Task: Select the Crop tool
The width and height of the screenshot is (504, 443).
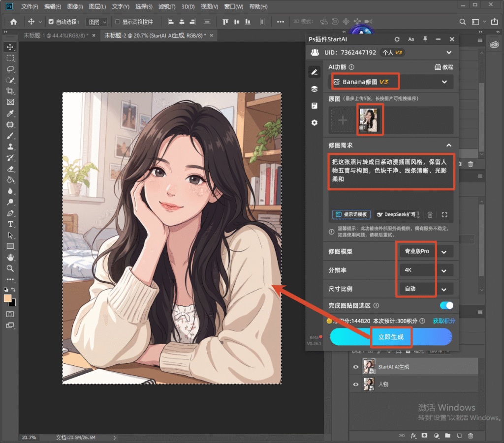Action: pyautogui.click(x=10, y=91)
